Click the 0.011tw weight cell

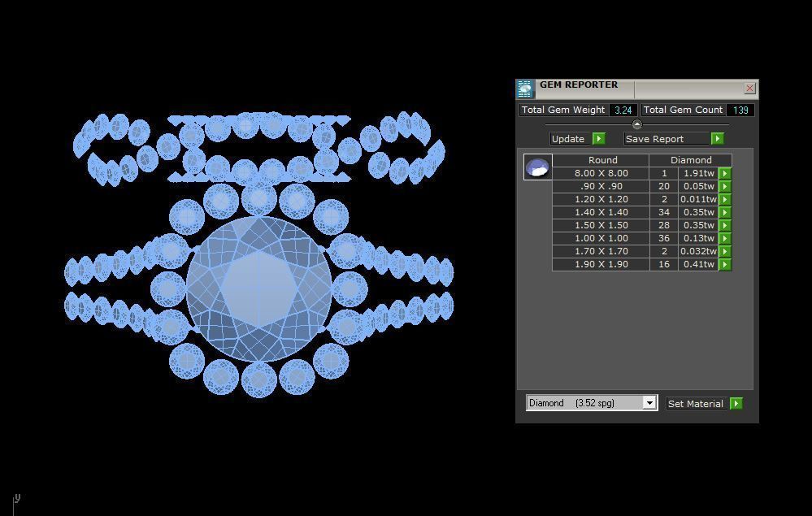[x=698, y=199]
